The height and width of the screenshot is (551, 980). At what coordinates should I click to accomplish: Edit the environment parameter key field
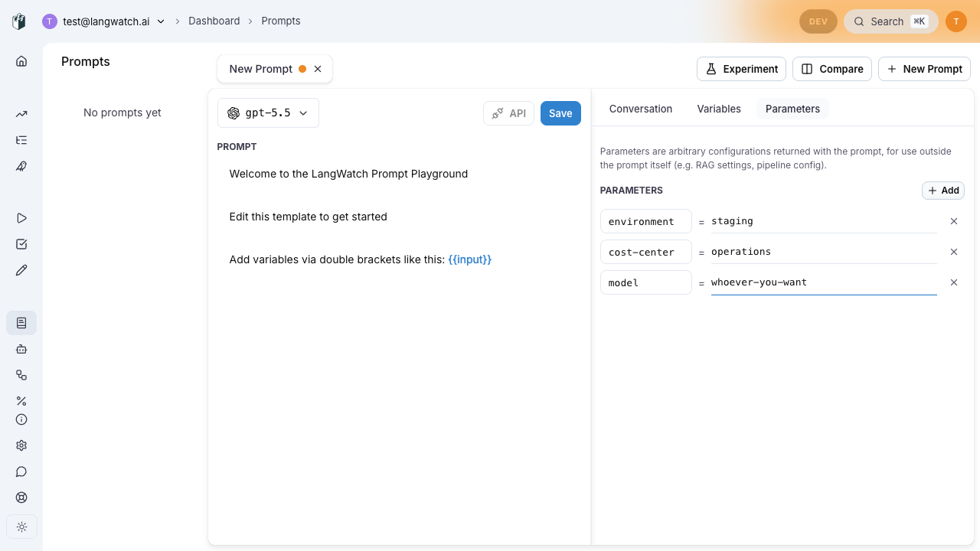646,221
